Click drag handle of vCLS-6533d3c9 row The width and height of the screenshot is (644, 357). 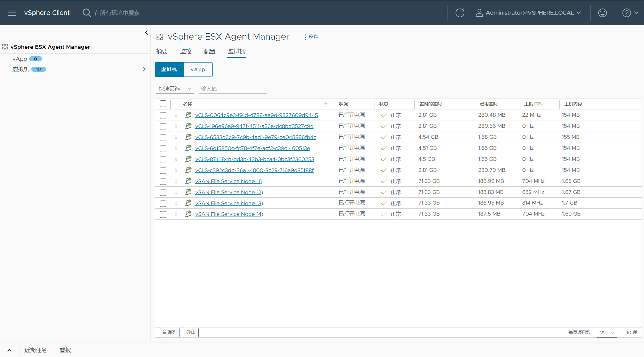[x=176, y=137]
